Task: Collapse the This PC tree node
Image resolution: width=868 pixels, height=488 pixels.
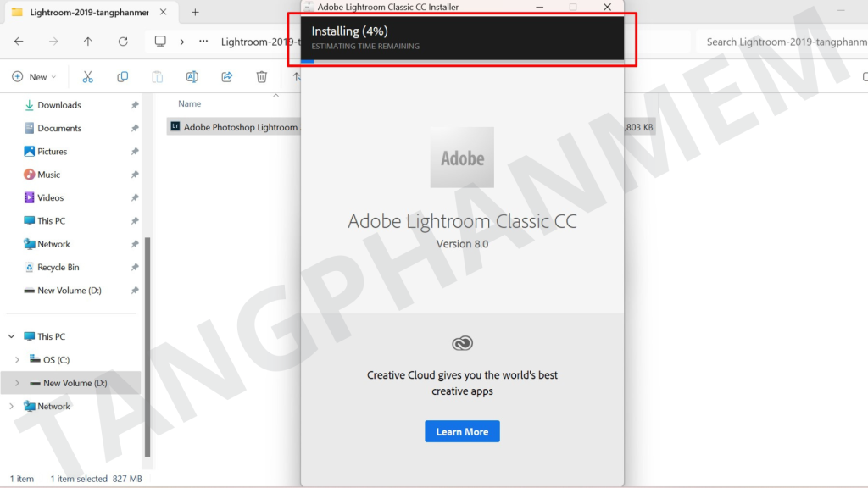Action: coord(12,336)
